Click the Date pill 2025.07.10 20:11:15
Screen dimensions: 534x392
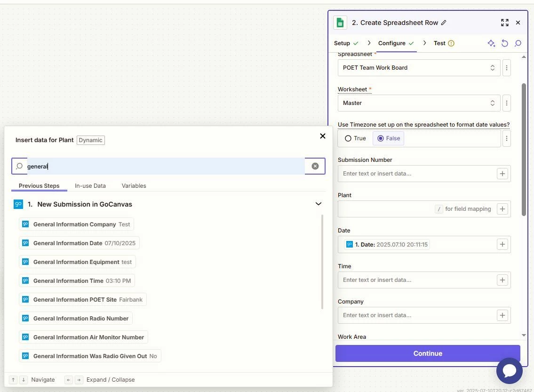pyautogui.click(x=387, y=245)
